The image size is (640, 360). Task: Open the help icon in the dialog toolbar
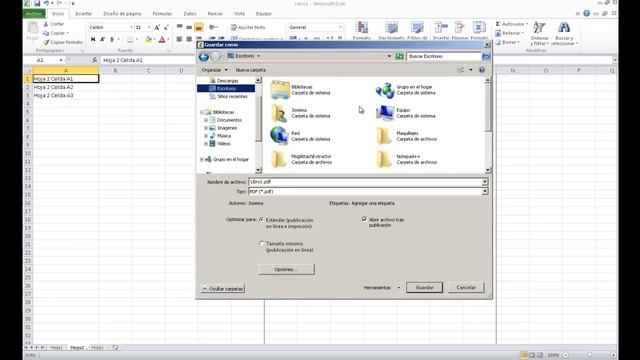[x=482, y=70]
